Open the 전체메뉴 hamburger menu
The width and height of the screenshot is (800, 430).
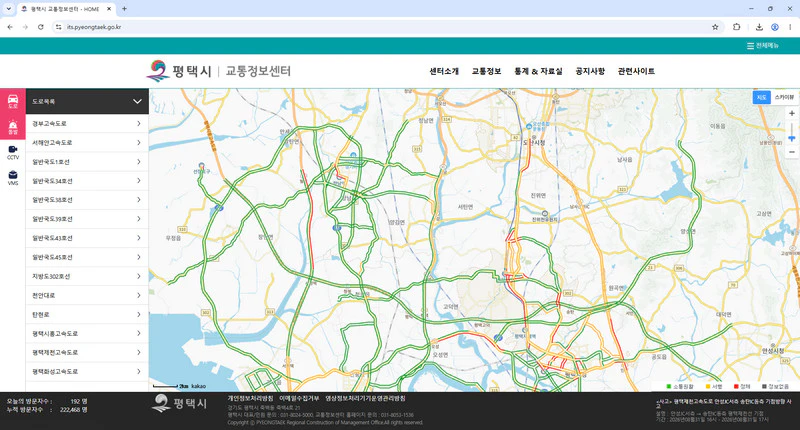coord(762,46)
